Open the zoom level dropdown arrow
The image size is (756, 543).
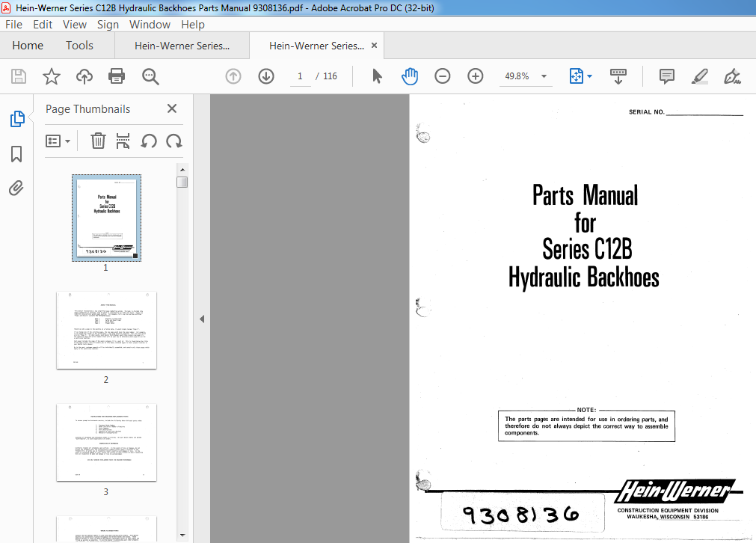(x=544, y=76)
